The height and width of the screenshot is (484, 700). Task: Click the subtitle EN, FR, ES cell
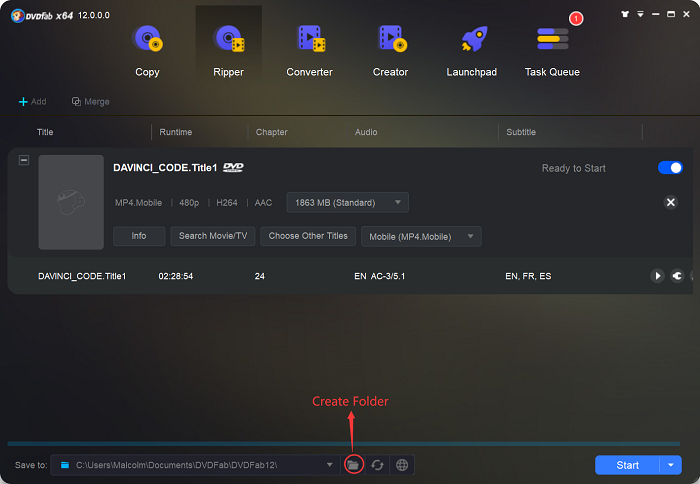click(x=528, y=276)
